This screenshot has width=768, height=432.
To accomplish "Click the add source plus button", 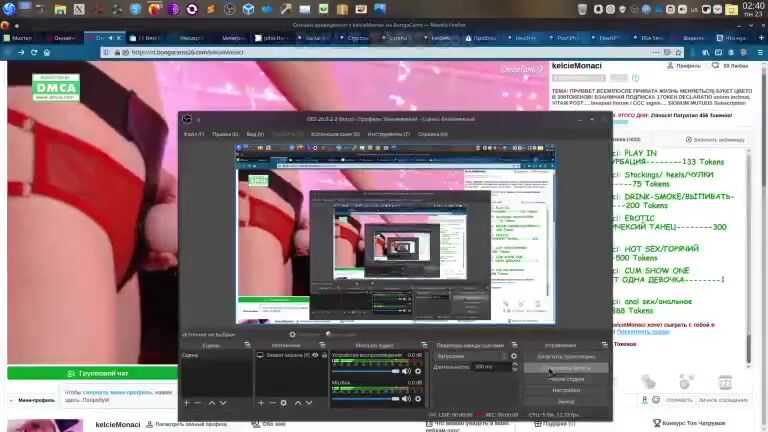I will (261, 403).
